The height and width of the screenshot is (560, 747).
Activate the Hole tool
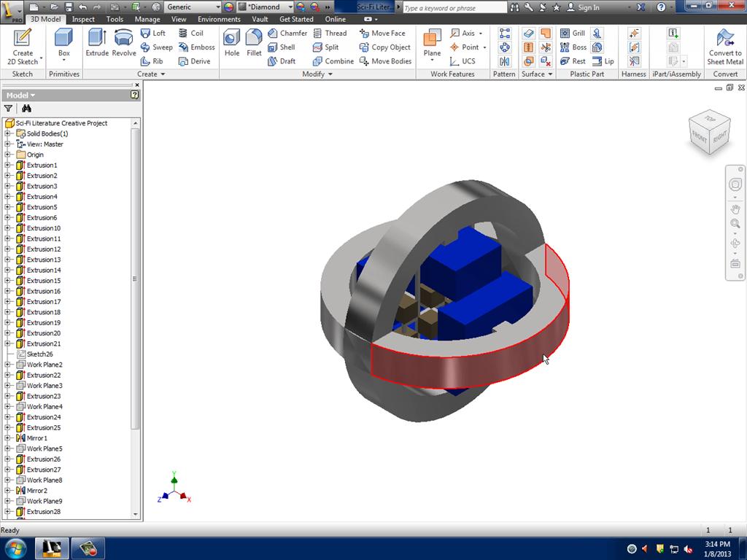tap(232, 43)
